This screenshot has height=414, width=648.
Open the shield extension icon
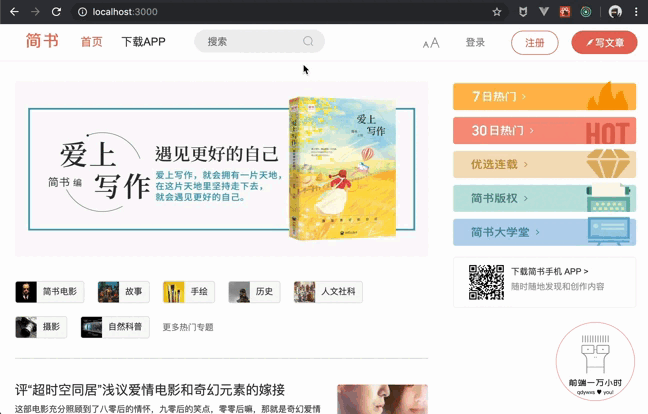pyautogui.click(x=523, y=12)
